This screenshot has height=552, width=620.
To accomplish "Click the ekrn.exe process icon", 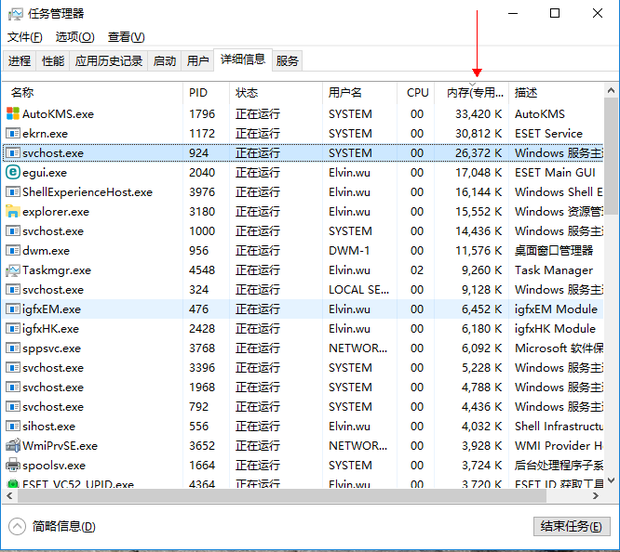I will (13, 133).
